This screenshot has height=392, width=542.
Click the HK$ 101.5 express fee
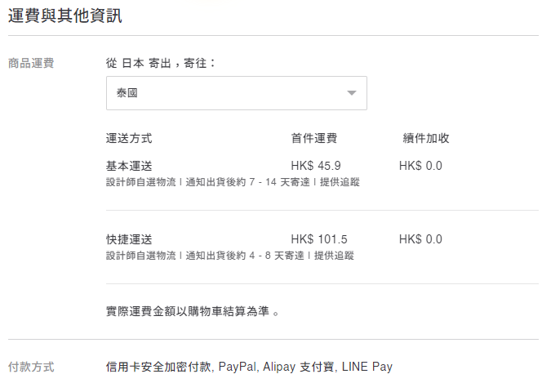(x=319, y=239)
